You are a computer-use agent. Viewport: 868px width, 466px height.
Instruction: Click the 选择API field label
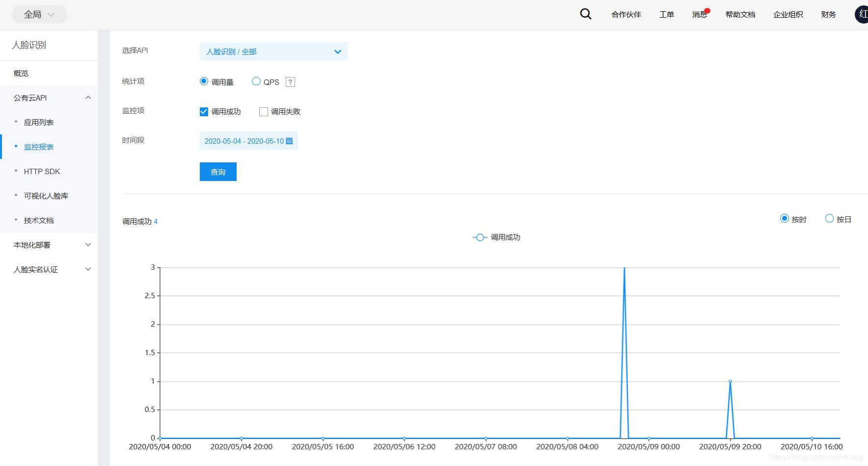click(x=135, y=51)
